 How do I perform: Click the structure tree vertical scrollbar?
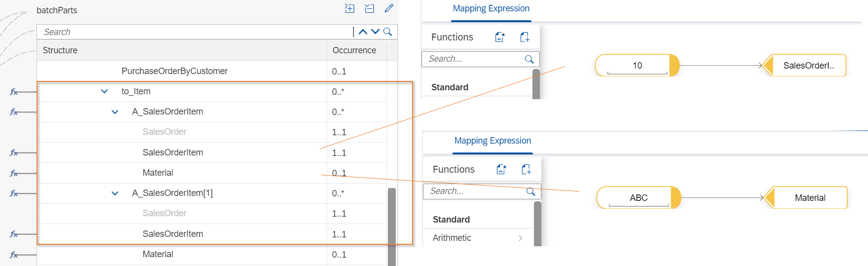coord(392,227)
